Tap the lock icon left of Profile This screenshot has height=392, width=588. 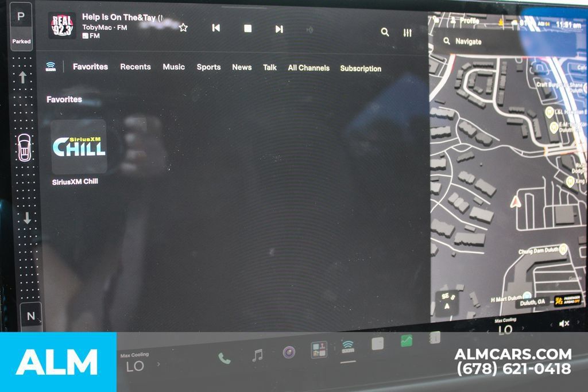[x=436, y=20]
